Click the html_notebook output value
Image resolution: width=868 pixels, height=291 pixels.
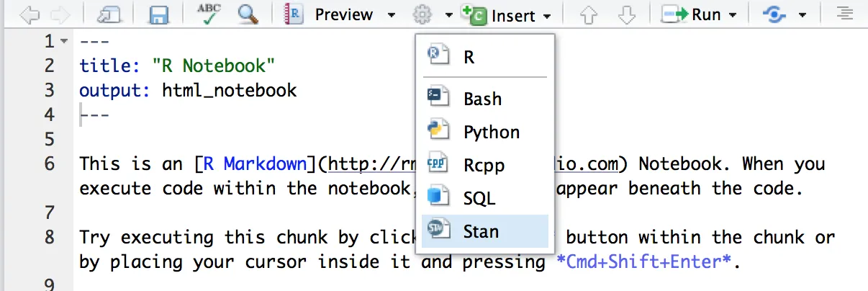pos(230,91)
